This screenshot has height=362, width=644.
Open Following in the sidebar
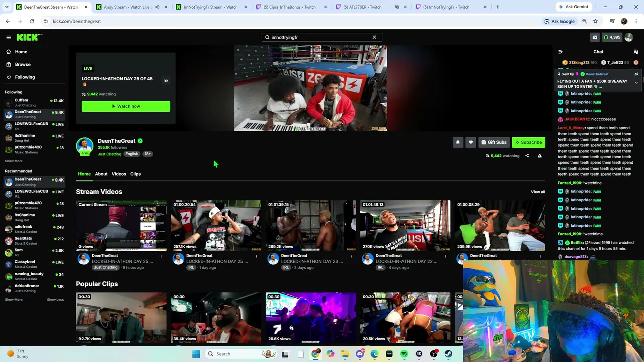25,77
